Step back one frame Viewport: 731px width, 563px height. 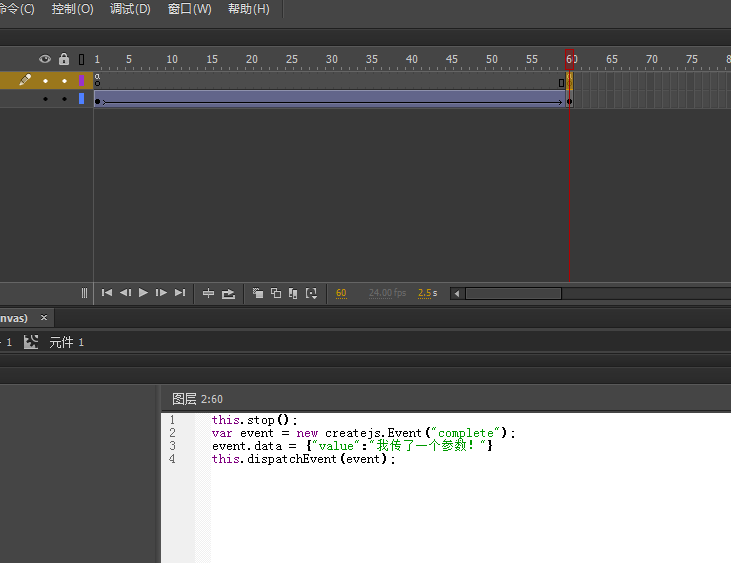point(125,293)
